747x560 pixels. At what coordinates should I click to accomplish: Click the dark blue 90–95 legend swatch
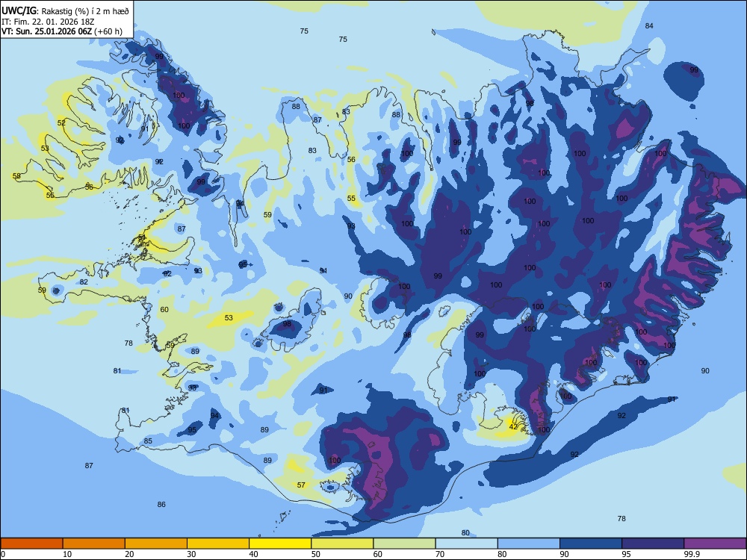tap(591, 544)
